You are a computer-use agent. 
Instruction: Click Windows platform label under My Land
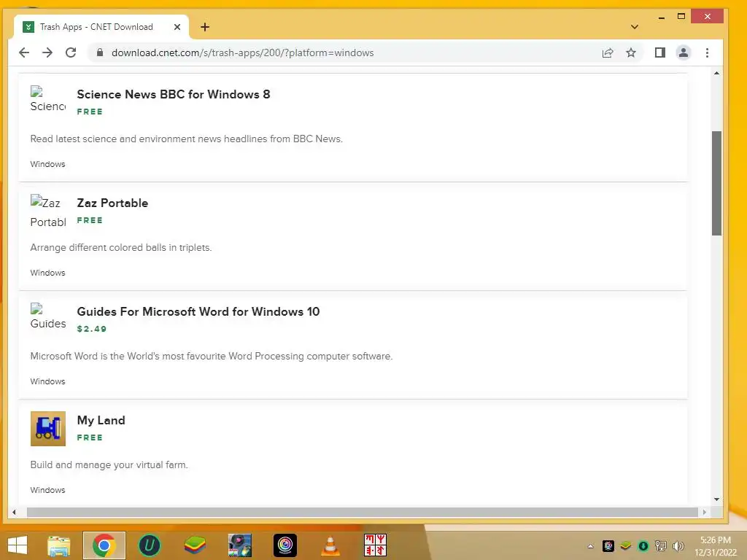[x=47, y=490]
